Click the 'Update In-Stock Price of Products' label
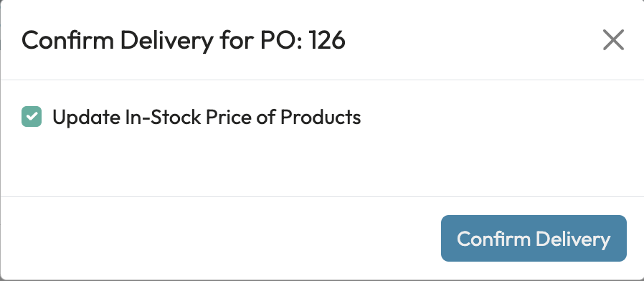 coord(207,118)
